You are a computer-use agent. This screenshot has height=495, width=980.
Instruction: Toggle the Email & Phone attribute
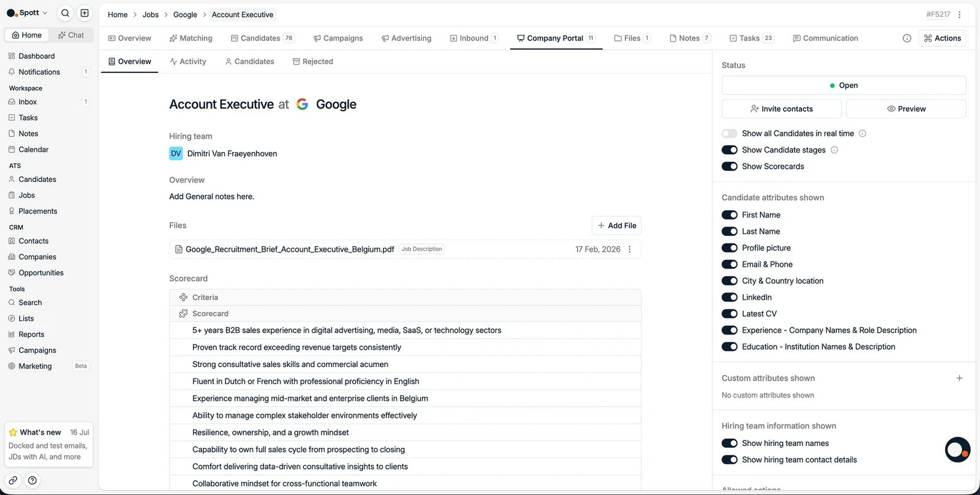click(x=729, y=265)
